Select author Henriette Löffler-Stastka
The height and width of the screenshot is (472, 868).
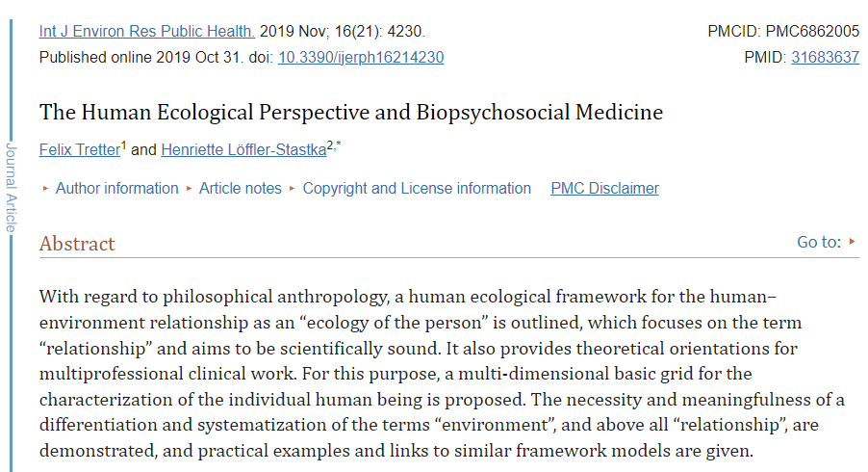(243, 150)
